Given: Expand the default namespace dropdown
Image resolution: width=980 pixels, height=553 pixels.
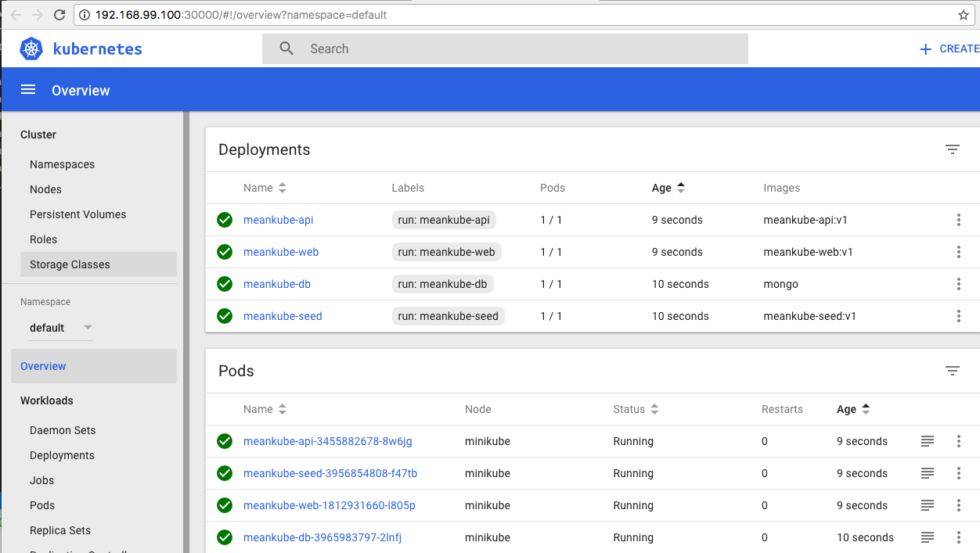Looking at the screenshot, I should tap(60, 328).
